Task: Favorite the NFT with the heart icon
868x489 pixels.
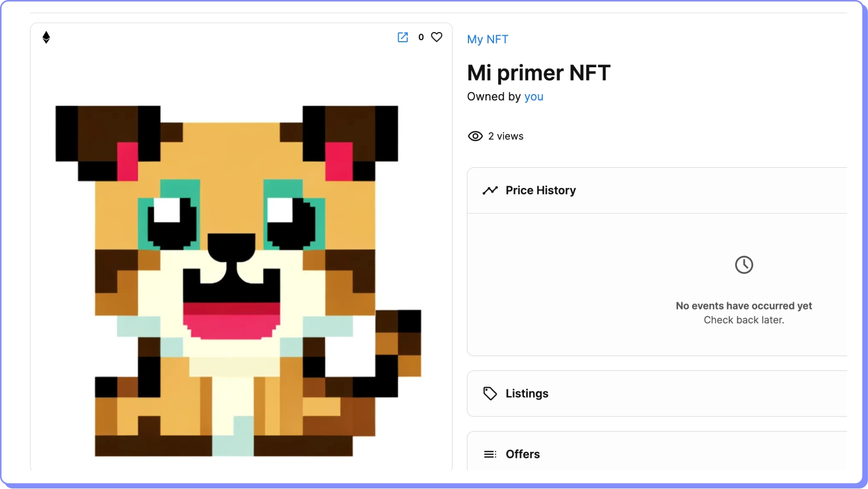Action: (x=436, y=37)
